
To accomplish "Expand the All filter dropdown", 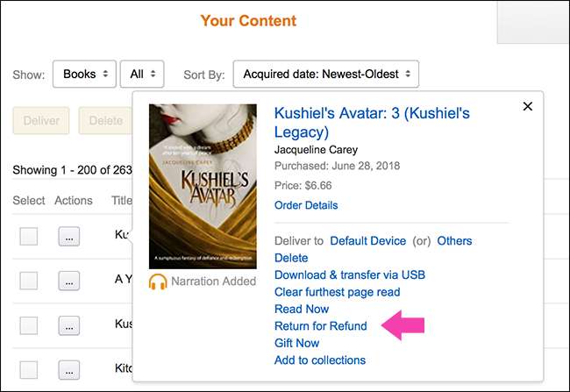I will tap(141, 75).
